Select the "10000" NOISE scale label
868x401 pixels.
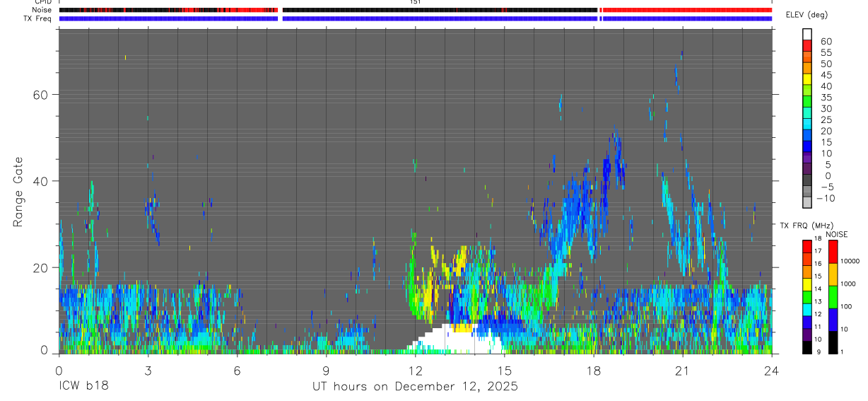pos(850,262)
